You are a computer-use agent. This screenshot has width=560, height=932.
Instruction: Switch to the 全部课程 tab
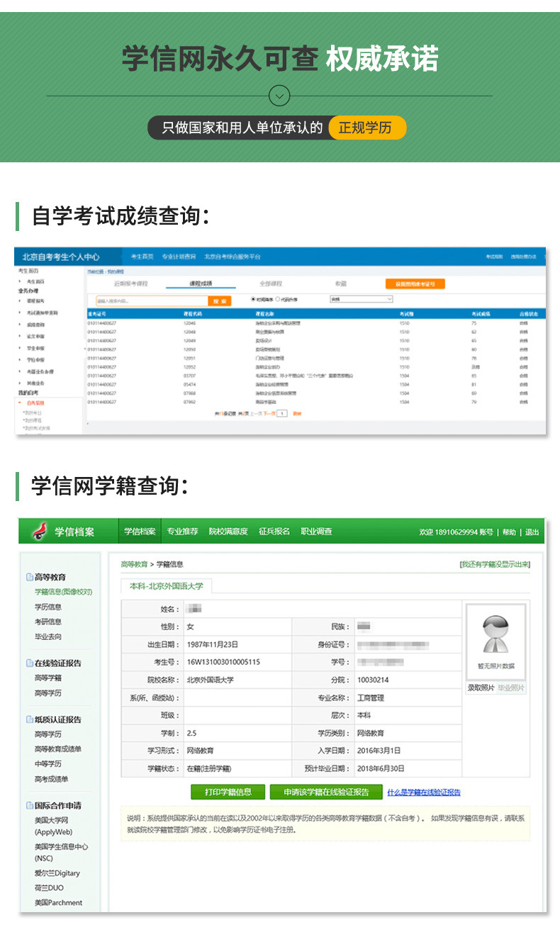[271, 283]
